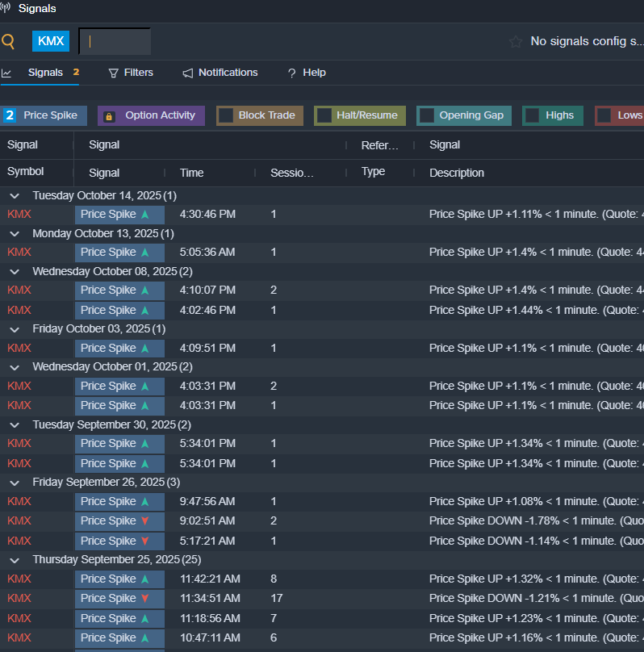
Task: Click the magnifying glass search icon
Action: tap(8, 41)
